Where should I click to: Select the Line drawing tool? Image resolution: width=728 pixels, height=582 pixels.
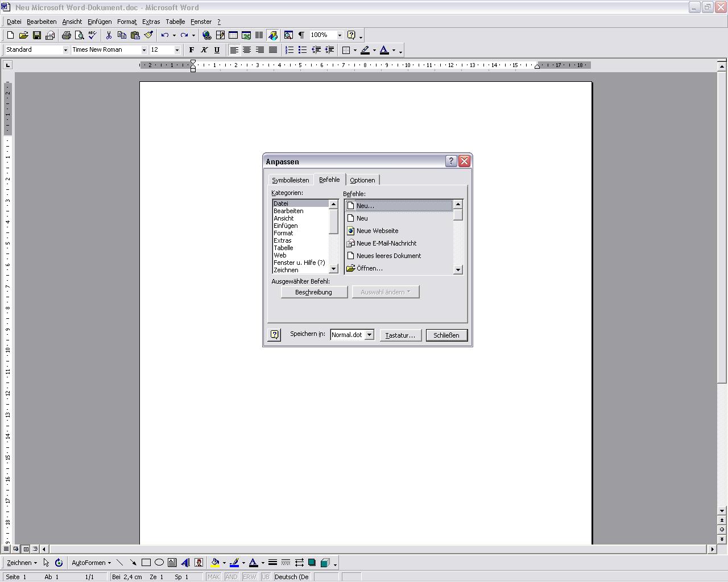(119, 563)
